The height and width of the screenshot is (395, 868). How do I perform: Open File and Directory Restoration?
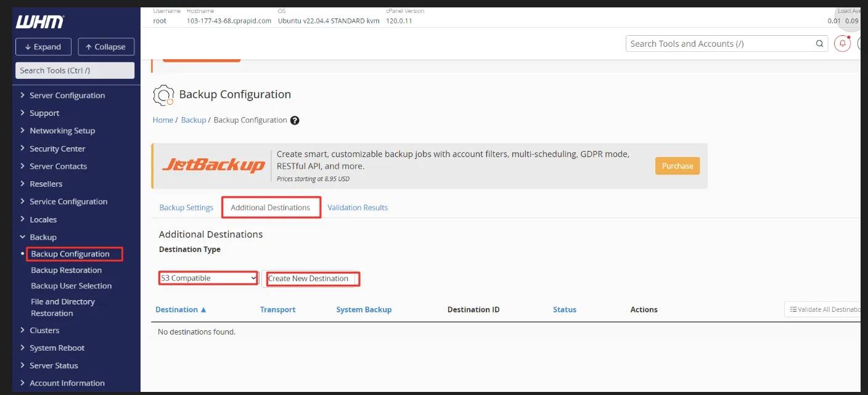tap(62, 307)
